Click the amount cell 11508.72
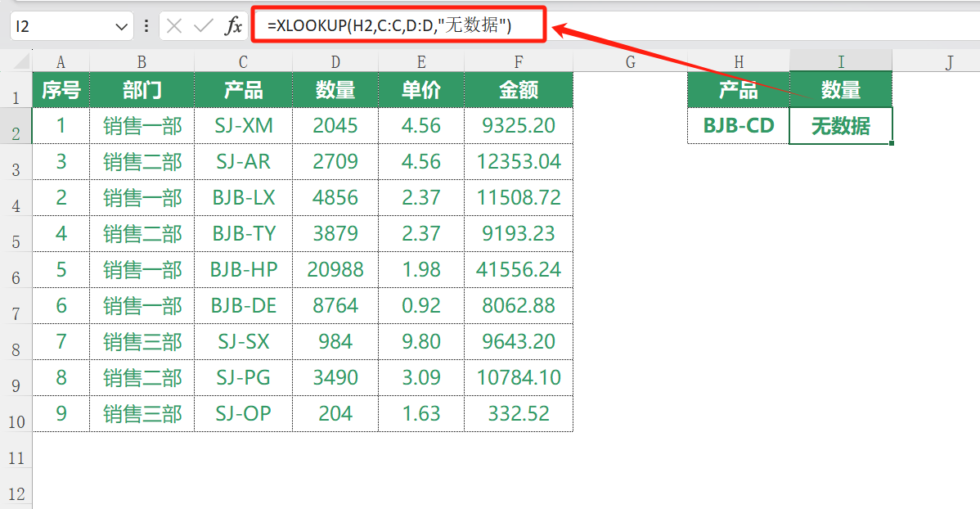The height and width of the screenshot is (509, 980). pos(519,197)
